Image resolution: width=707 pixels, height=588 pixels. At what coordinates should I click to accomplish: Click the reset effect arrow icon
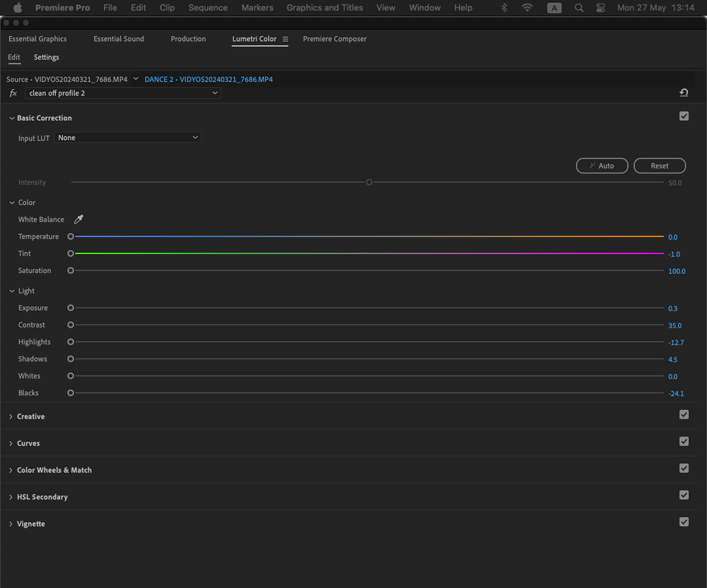coord(684,93)
